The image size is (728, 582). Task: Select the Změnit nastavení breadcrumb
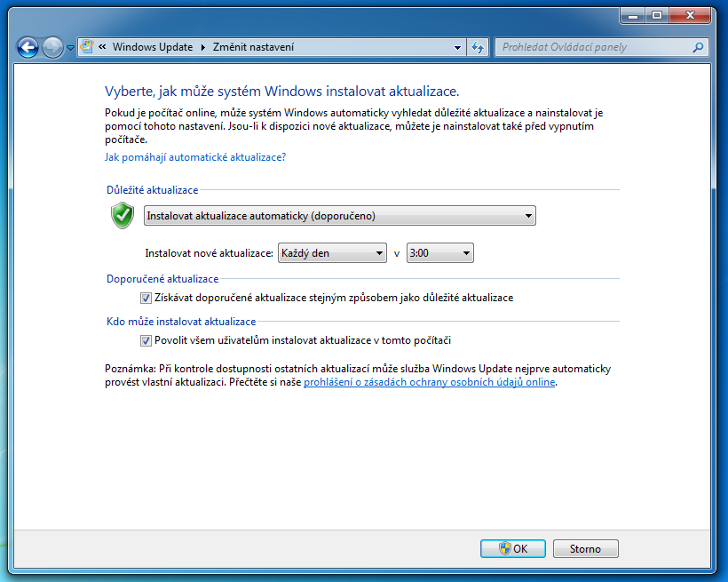tap(254, 47)
